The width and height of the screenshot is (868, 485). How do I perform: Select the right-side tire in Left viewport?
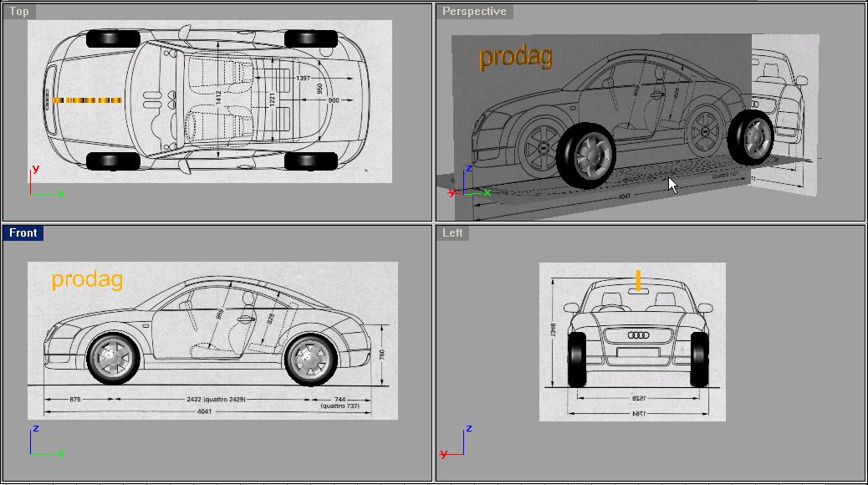click(699, 359)
